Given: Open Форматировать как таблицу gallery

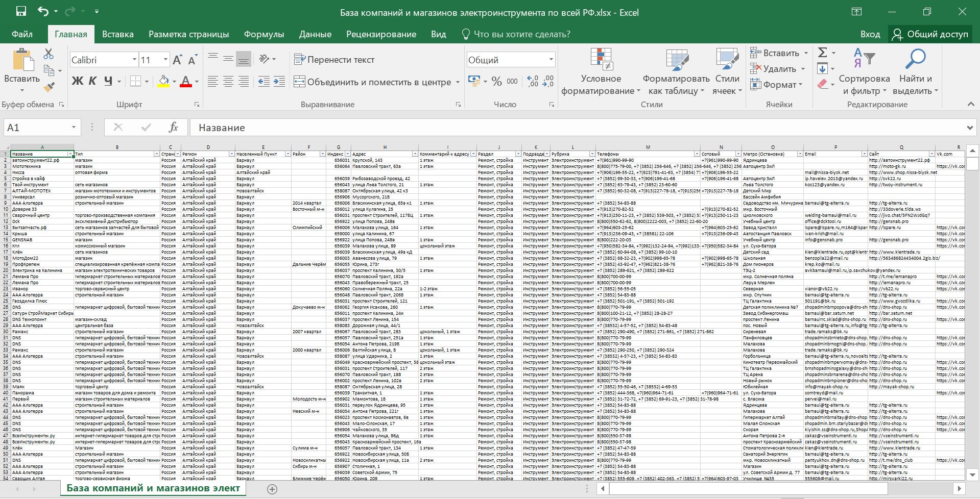Looking at the screenshot, I should tap(676, 71).
